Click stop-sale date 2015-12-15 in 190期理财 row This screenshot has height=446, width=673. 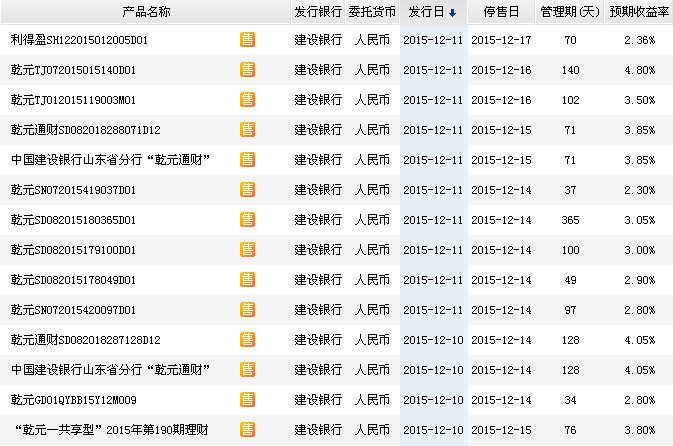pos(501,430)
